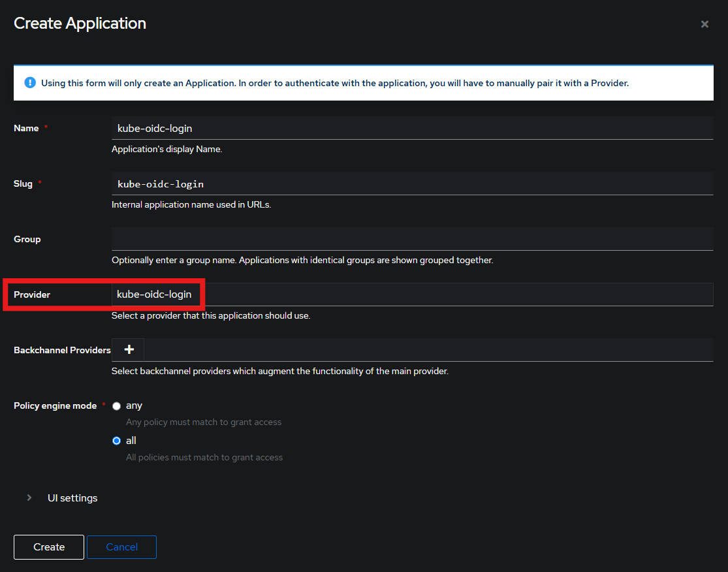
Task: Add a backchannel provider with the plus icon
Action: coord(129,349)
